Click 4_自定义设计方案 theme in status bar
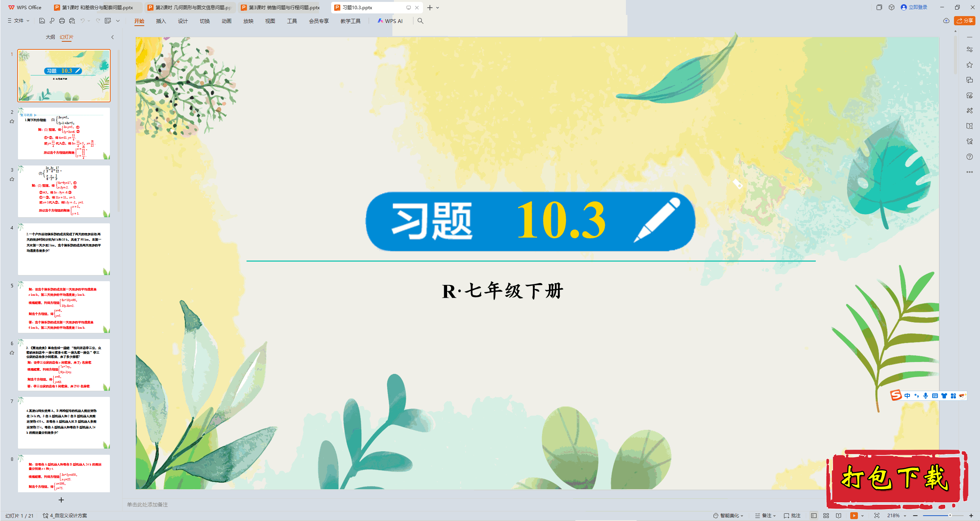Screen dimensions: 980x521 (x=65, y=516)
